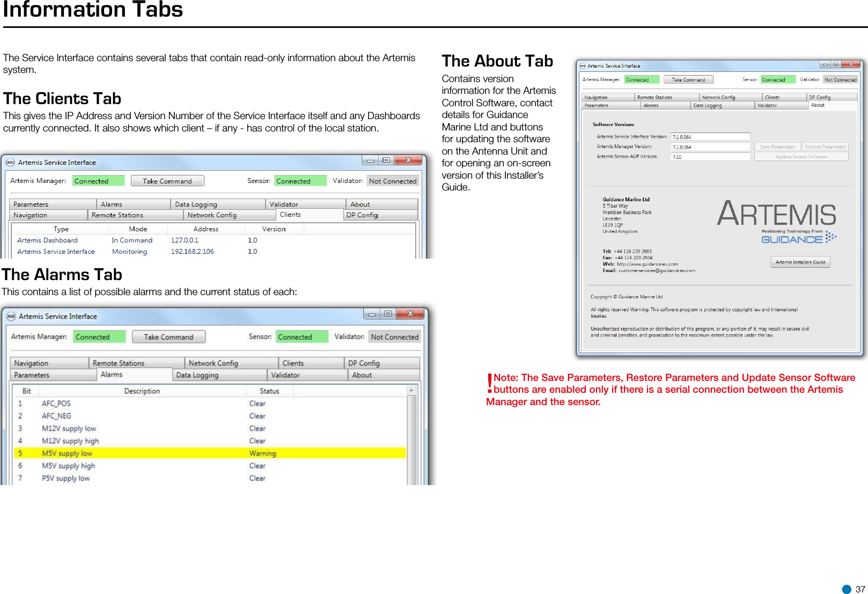This screenshot has width=868, height=594.
Task: Select the M5V supply high alarm row
Action: [x=210, y=466]
